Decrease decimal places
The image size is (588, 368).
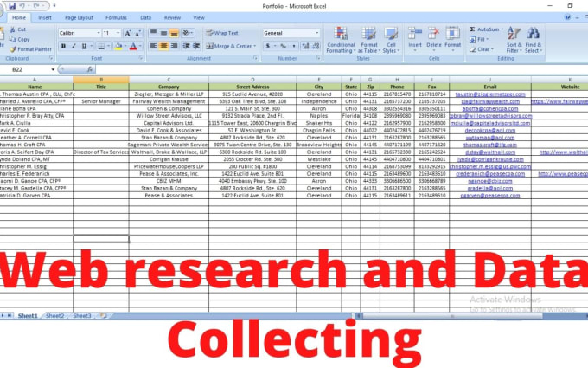(316, 46)
